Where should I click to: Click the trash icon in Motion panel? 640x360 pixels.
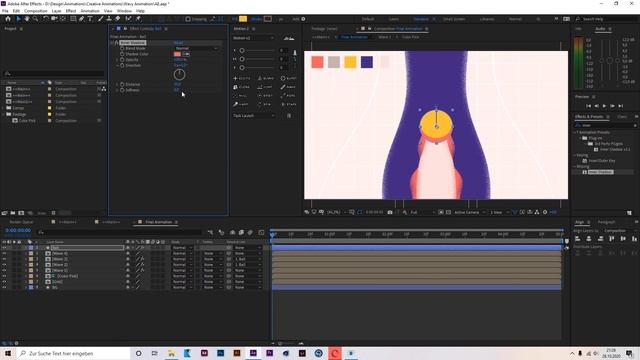[289, 116]
